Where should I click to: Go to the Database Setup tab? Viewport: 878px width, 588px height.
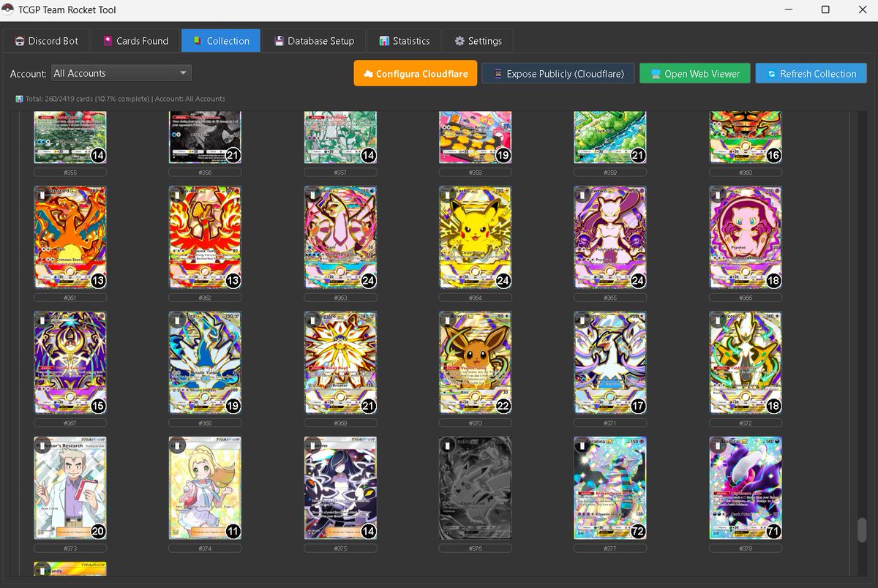click(314, 41)
